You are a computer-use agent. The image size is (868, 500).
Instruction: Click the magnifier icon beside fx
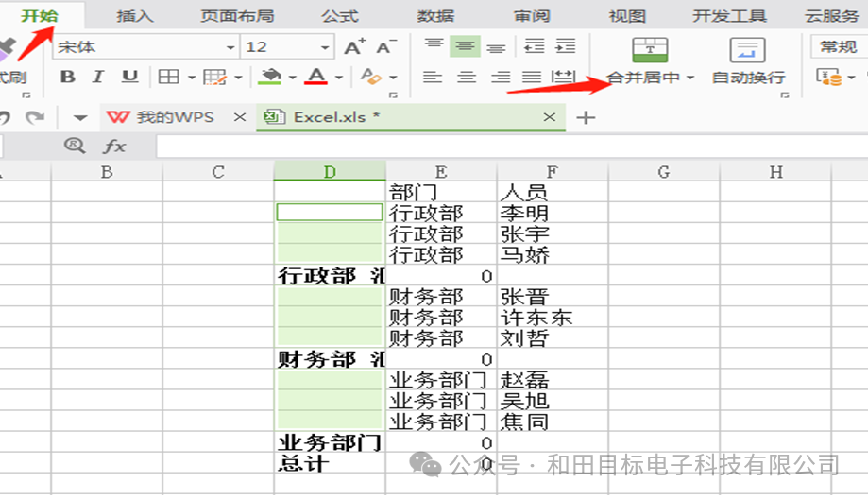click(x=75, y=146)
